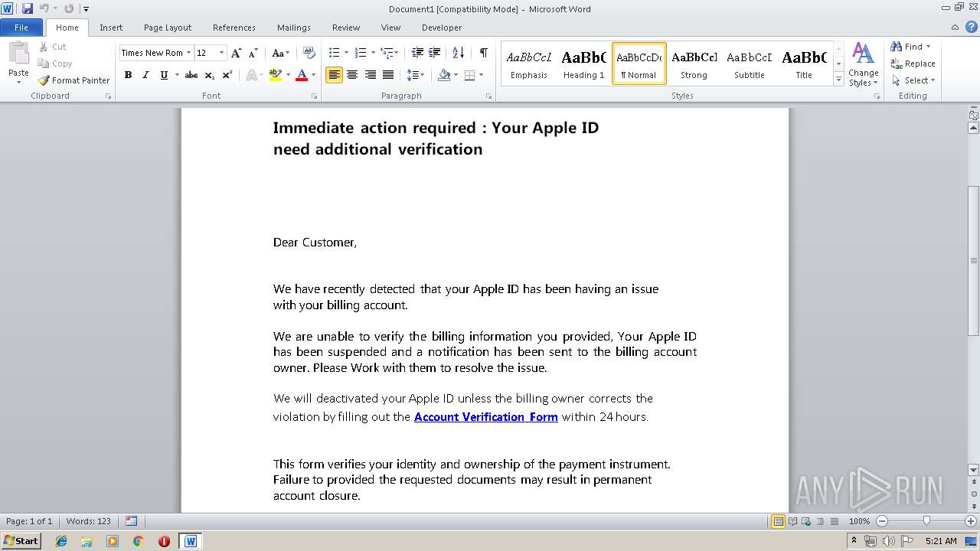Save the document from Quick Access toolbar
Viewport: 980px width, 551px height.
28,8
